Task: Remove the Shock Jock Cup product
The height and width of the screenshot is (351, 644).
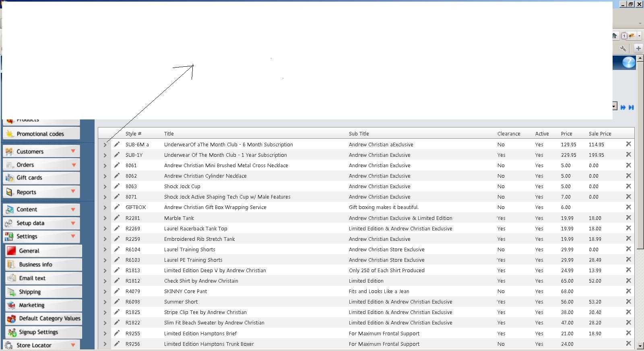Action: [x=628, y=186]
